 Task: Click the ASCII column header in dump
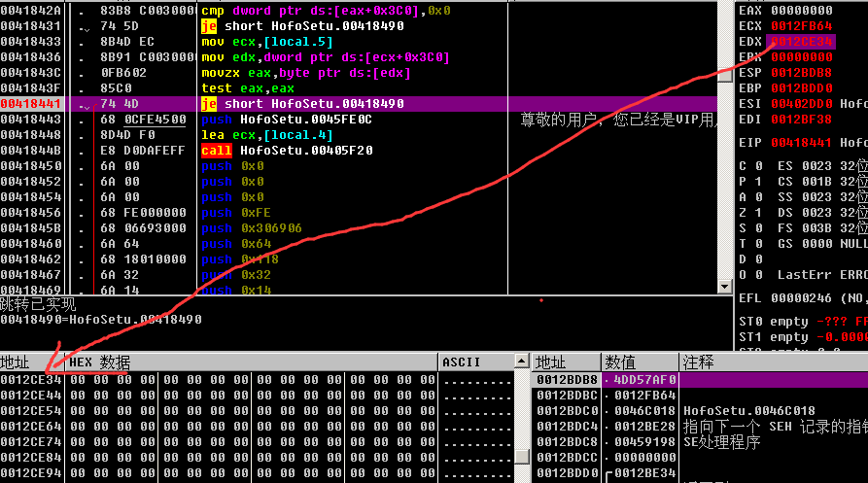(x=462, y=362)
